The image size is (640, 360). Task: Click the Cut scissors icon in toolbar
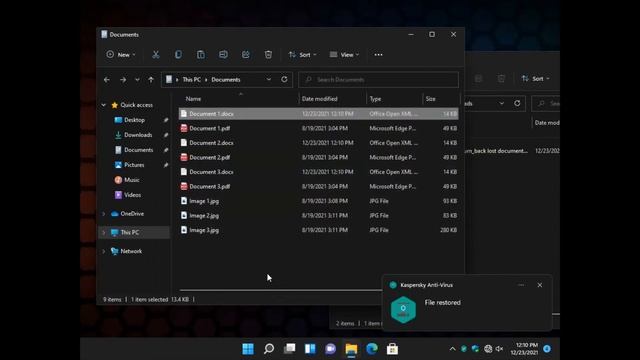point(156,55)
